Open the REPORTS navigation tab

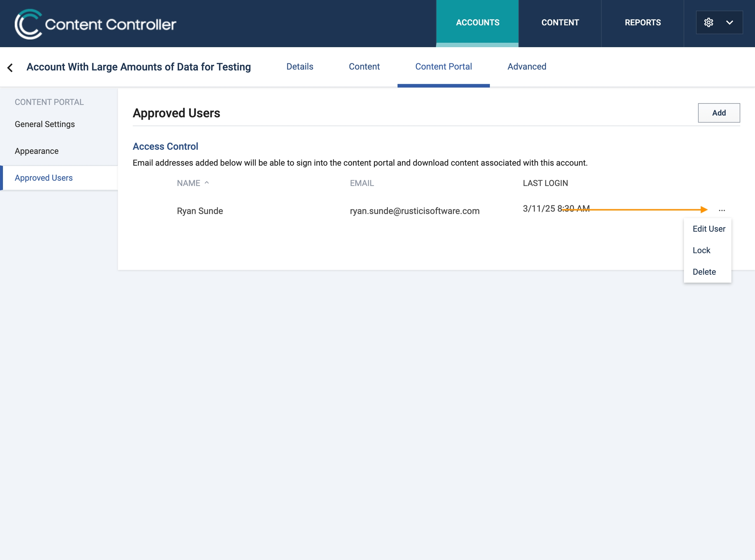tap(643, 23)
